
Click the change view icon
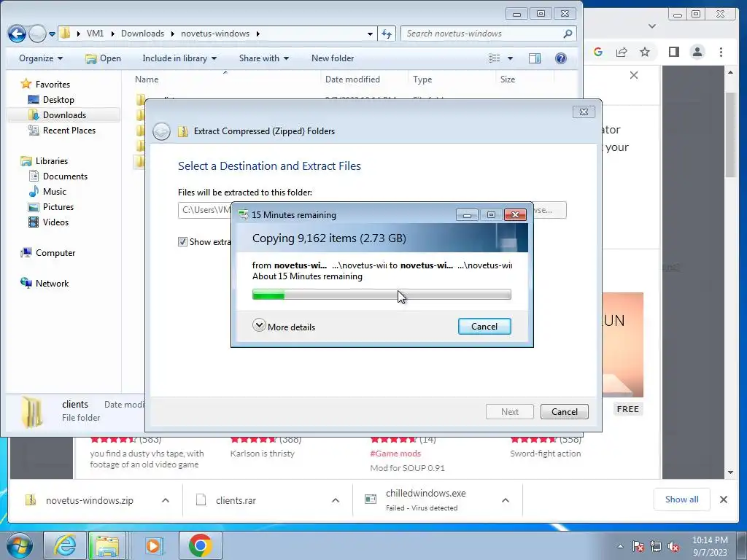[495, 58]
